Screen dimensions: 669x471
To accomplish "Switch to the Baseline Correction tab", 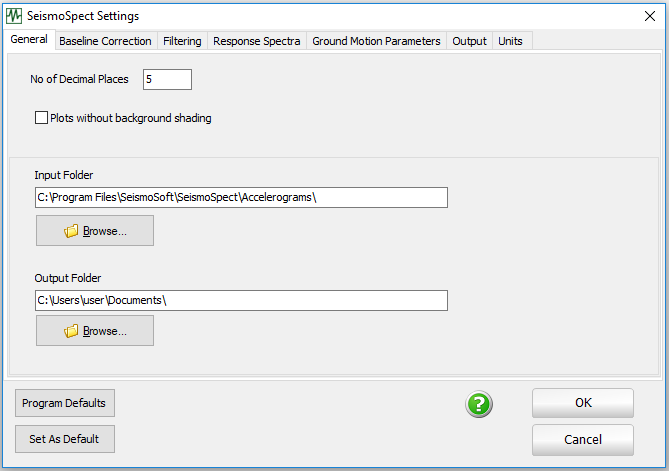I will [105, 41].
